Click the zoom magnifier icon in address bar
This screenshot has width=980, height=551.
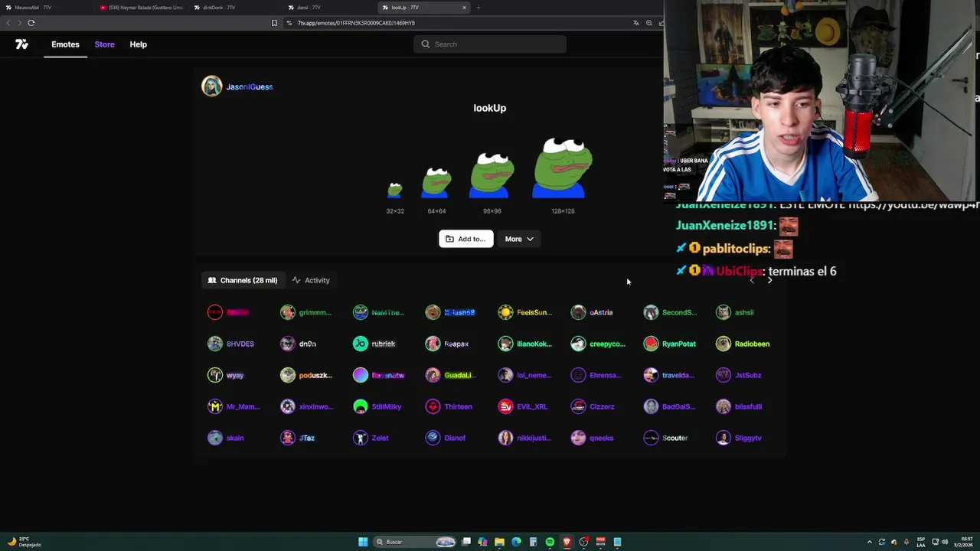(649, 23)
